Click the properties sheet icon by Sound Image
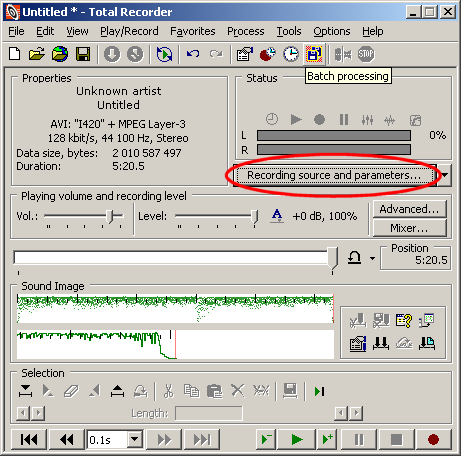 (358, 343)
